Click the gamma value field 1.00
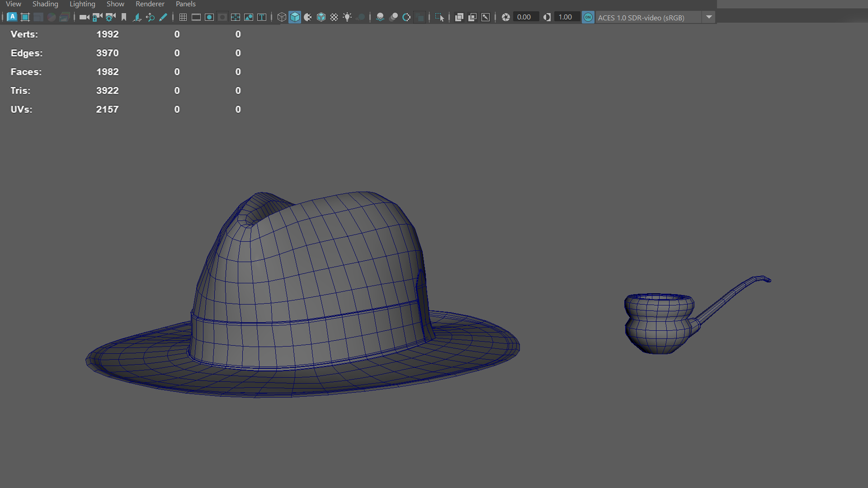The width and height of the screenshot is (868, 488). click(x=566, y=17)
